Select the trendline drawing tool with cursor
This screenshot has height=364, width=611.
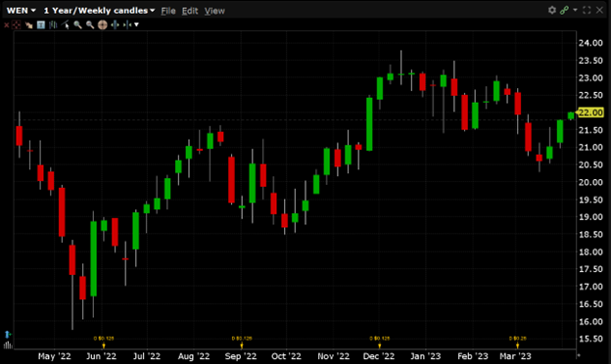pyautogui.click(x=66, y=24)
